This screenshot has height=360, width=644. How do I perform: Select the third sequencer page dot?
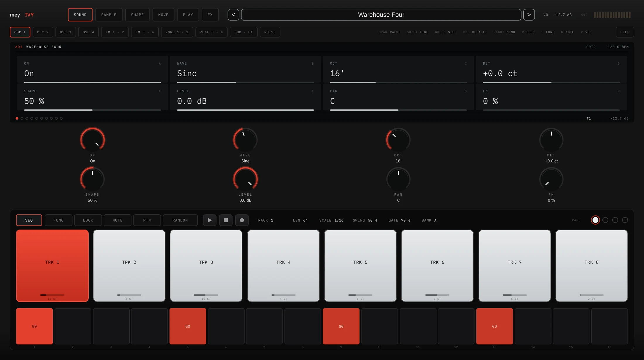615,220
